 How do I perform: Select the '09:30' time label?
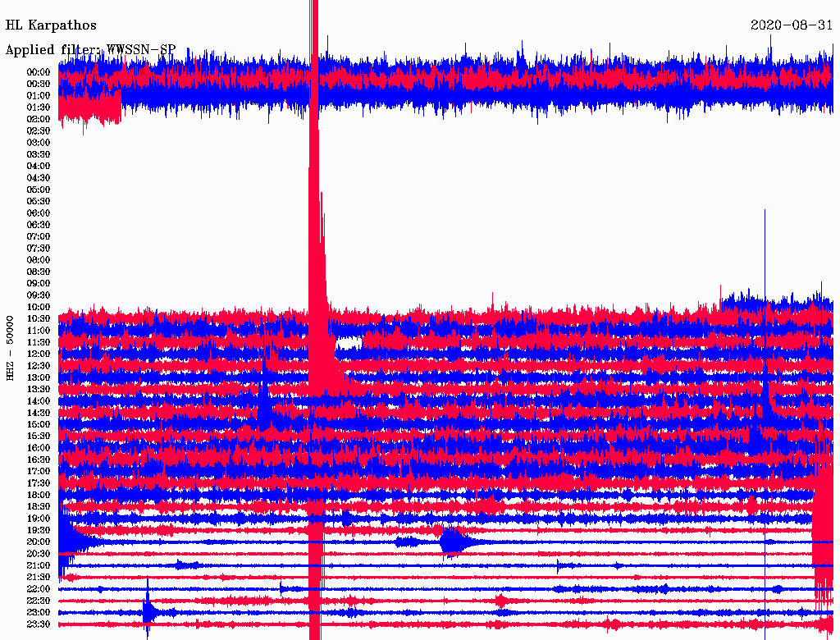(x=39, y=295)
